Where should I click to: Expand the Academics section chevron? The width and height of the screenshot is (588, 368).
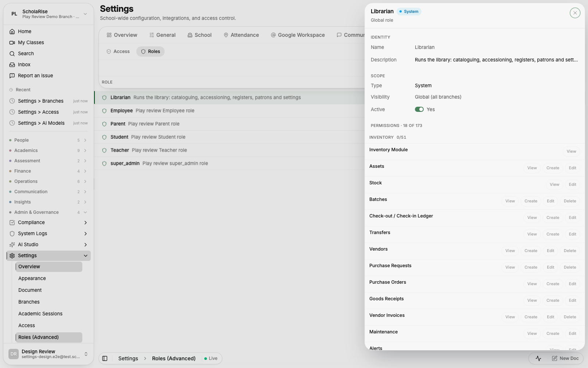[x=85, y=151]
